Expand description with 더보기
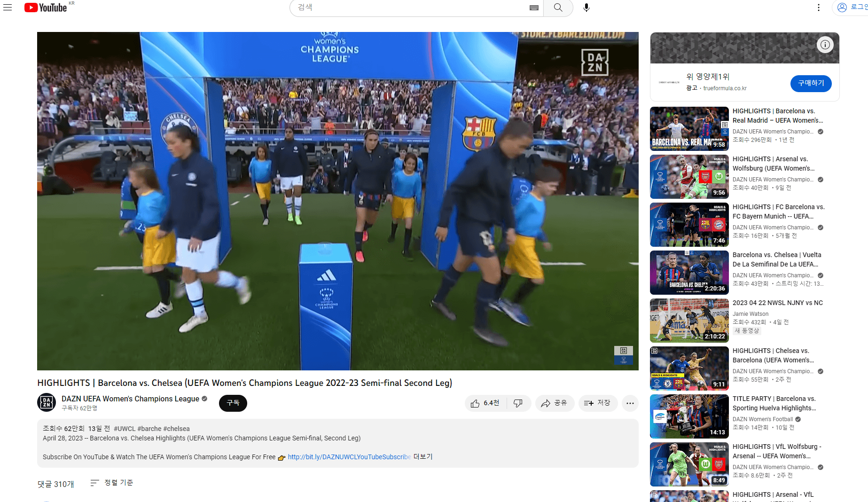The width and height of the screenshot is (868, 502). [x=423, y=457]
